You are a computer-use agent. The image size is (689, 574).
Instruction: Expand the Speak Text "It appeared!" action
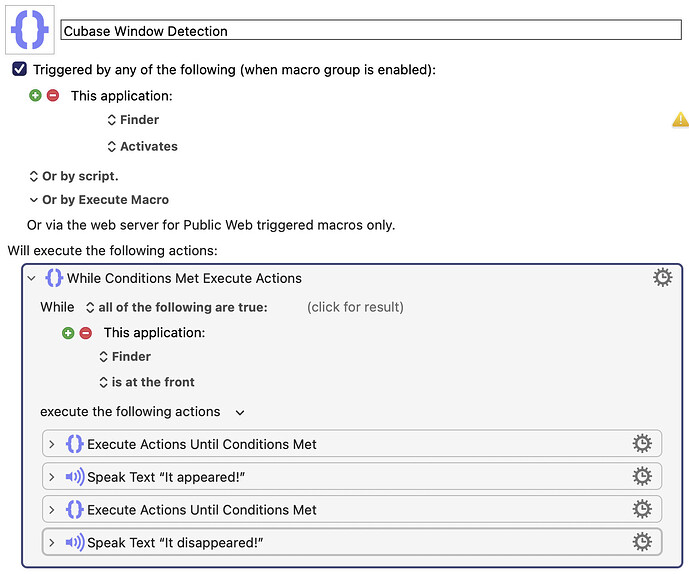click(x=51, y=477)
